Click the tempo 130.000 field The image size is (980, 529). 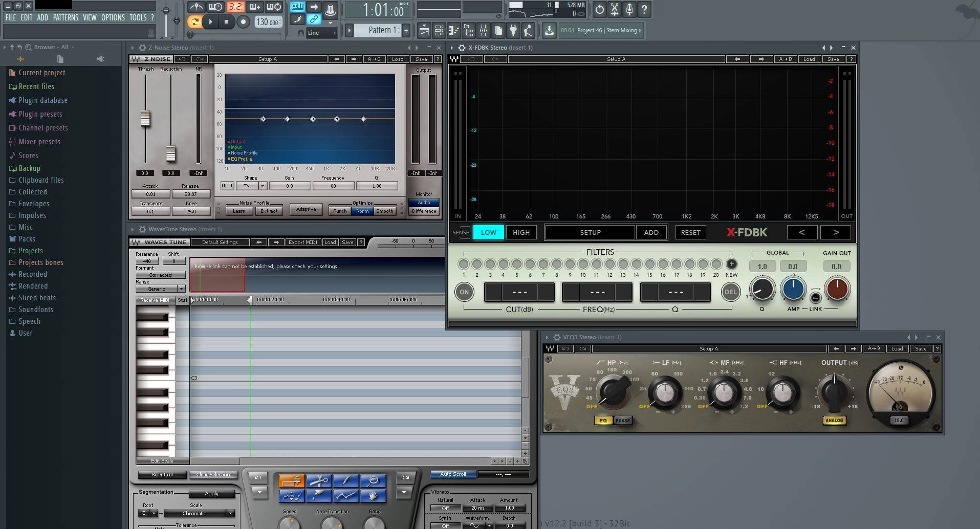268,22
